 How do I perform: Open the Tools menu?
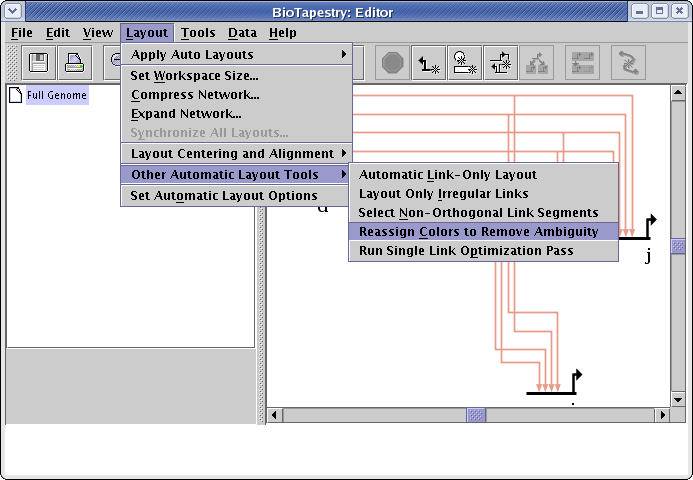tap(198, 32)
